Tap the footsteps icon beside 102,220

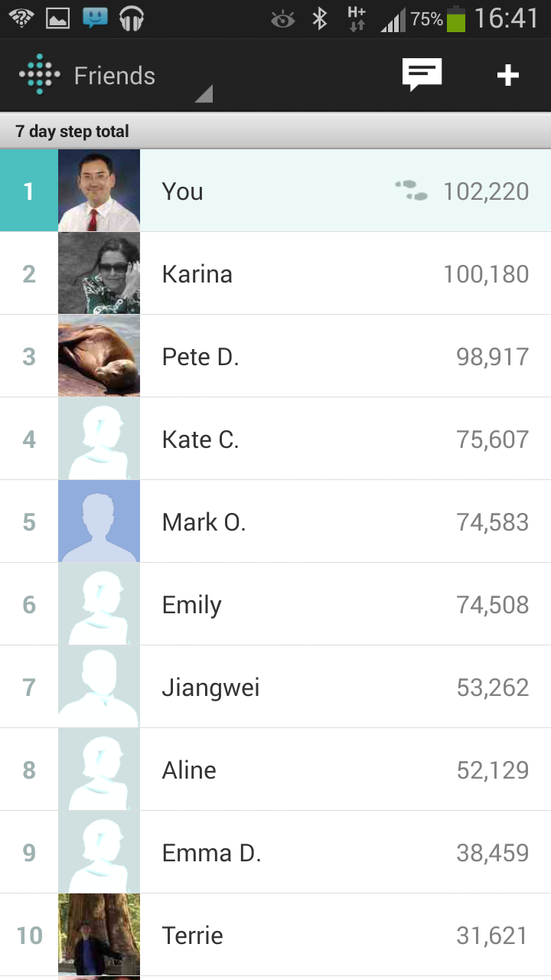click(412, 191)
